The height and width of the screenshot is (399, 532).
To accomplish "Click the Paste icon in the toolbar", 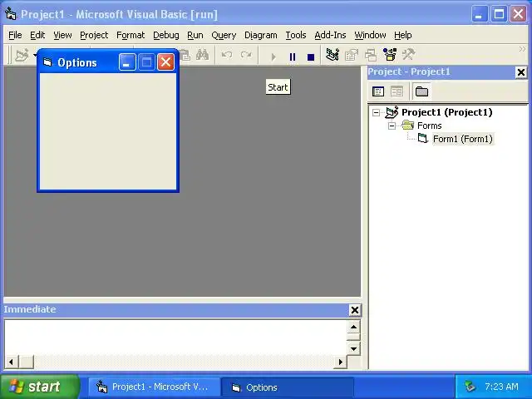I will 185,55.
